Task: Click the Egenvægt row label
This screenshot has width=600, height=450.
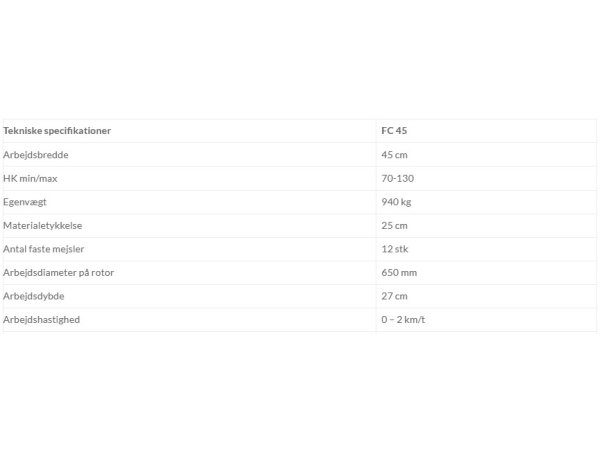Action: 25,202
